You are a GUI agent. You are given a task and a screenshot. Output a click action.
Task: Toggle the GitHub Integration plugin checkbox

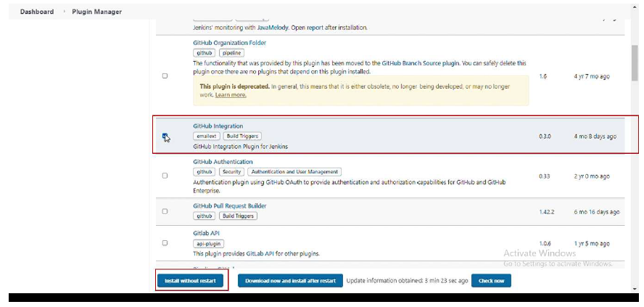coord(165,136)
